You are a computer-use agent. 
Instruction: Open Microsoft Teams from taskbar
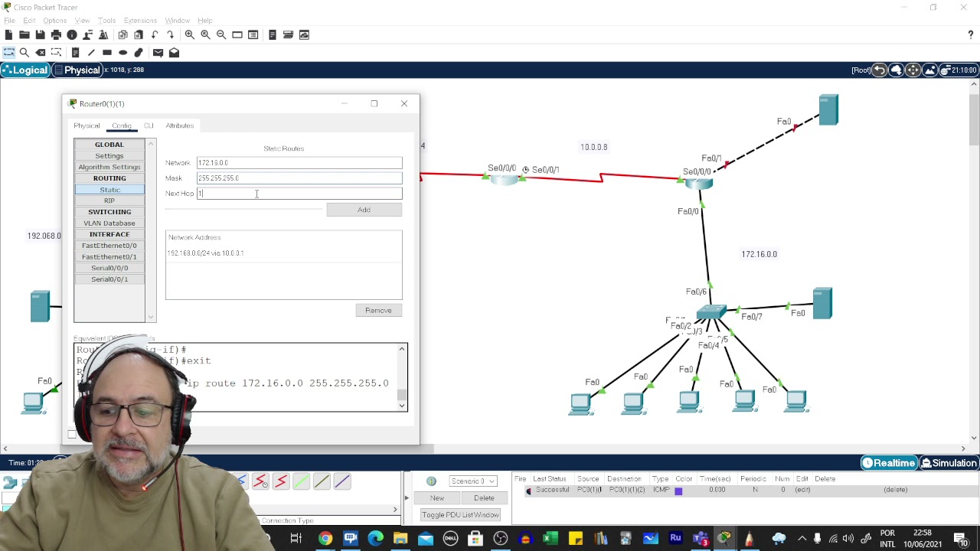tap(701, 539)
